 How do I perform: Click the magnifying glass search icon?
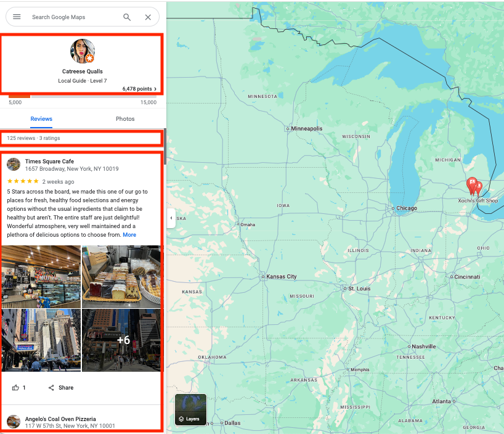click(127, 17)
